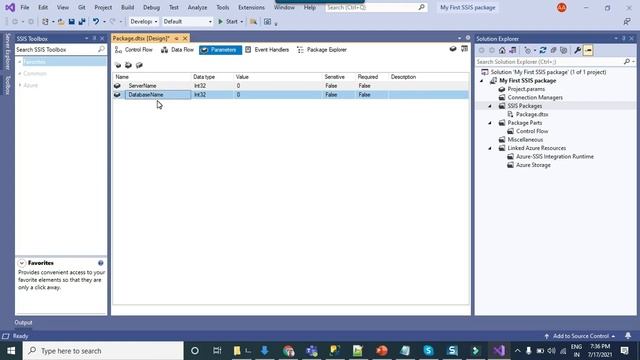Click the Open File icon in the toolbar
This screenshot has width=640, height=360.
click(61, 22)
